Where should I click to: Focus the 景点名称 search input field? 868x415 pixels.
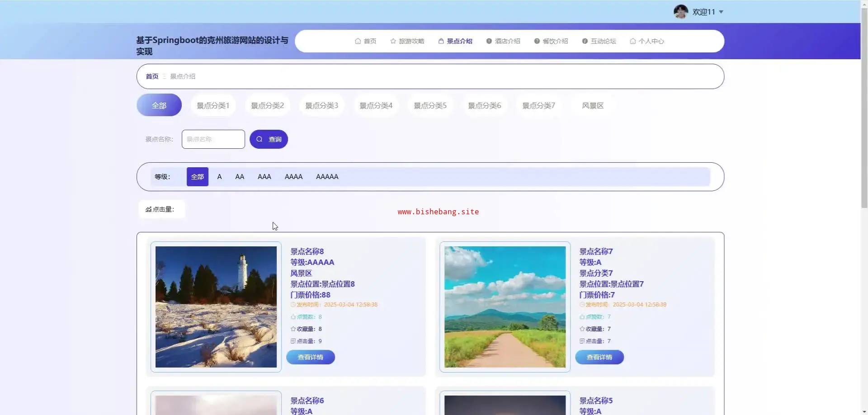pos(213,139)
